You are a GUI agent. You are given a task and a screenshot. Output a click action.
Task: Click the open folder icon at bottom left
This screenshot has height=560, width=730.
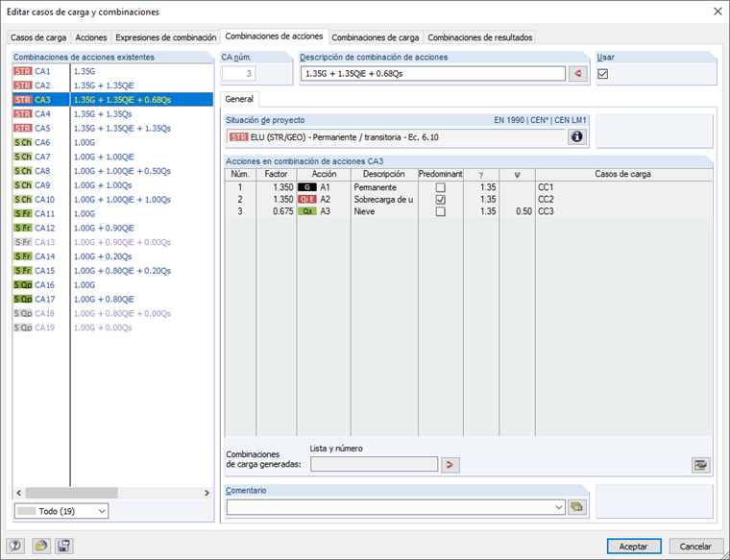(x=41, y=546)
